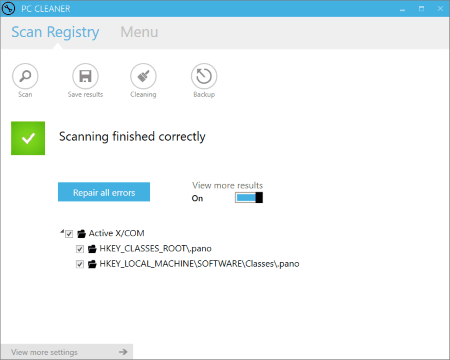Uncheck the Active X/COM checkbox
450x360 pixels.
69,234
